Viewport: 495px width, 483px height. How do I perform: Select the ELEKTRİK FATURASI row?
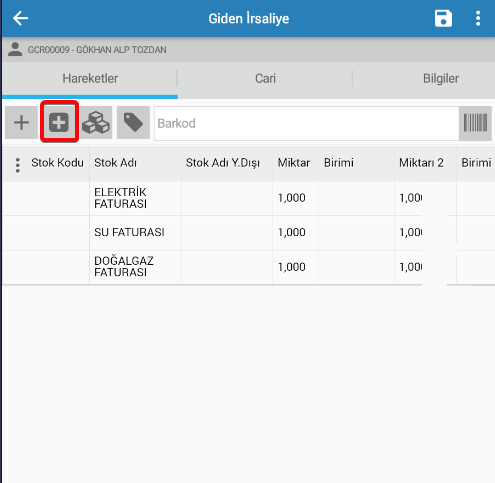249,198
